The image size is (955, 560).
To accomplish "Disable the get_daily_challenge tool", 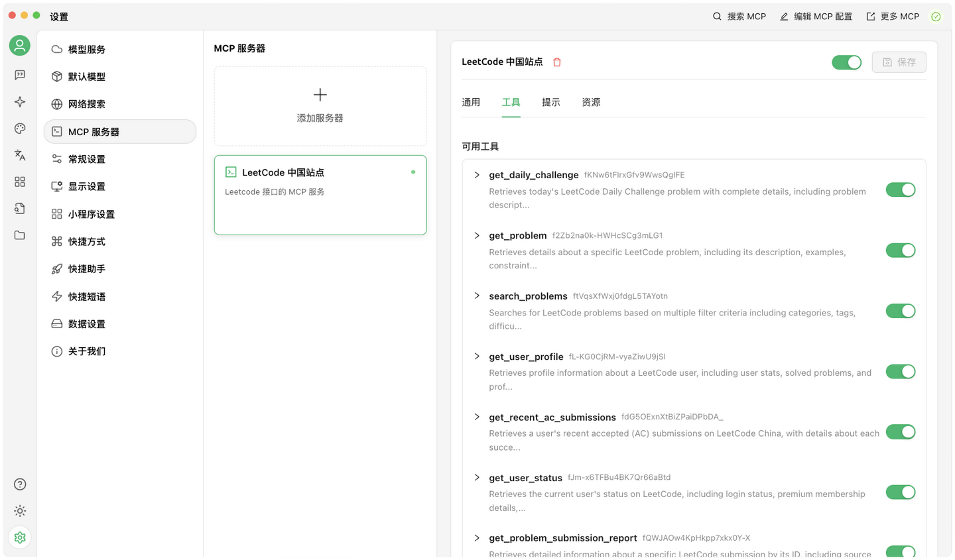I will point(900,190).
